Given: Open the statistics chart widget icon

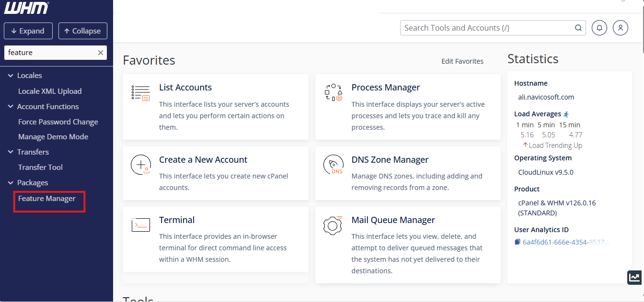Looking at the screenshot, I should point(634,277).
